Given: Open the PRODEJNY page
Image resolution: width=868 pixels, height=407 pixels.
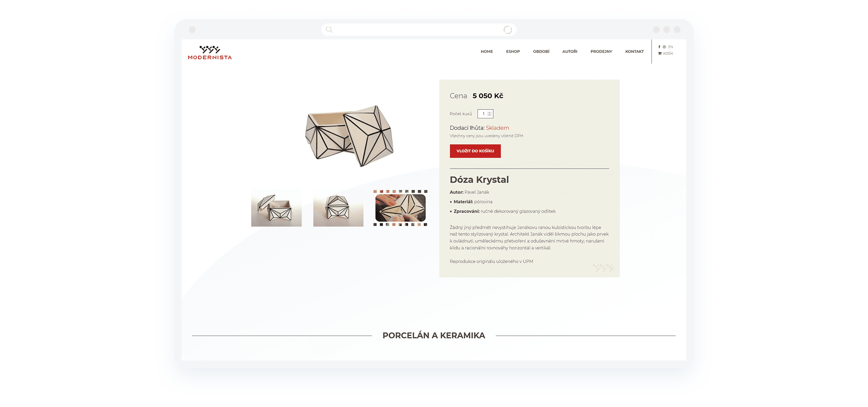Looking at the screenshot, I should click(x=601, y=52).
